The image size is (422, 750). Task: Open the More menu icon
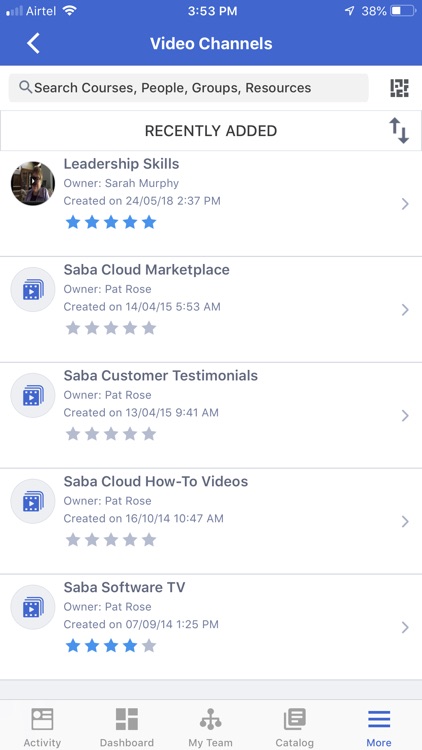pos(379,719)
